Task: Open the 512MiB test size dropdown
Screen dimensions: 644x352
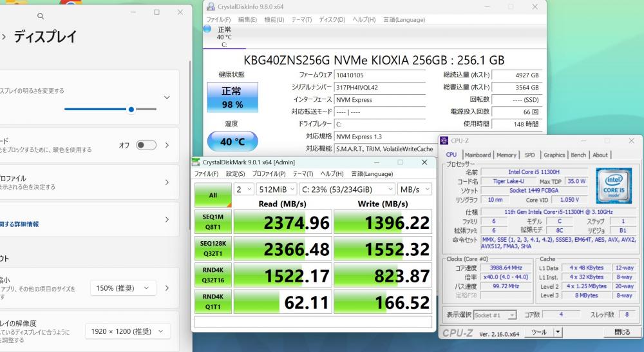Action: [x=276, y=189]
